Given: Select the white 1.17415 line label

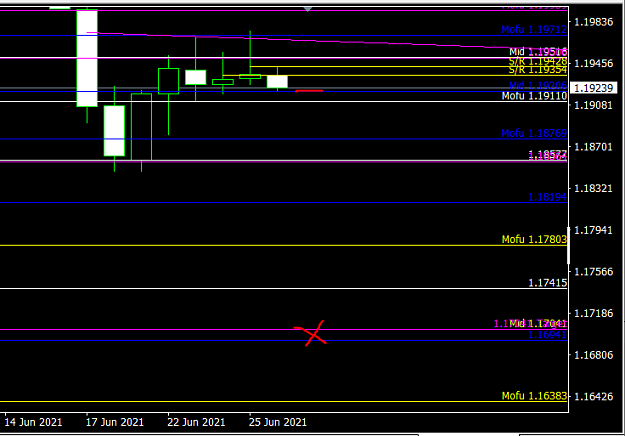Looking at the screenshot, I should pos(547,283).
